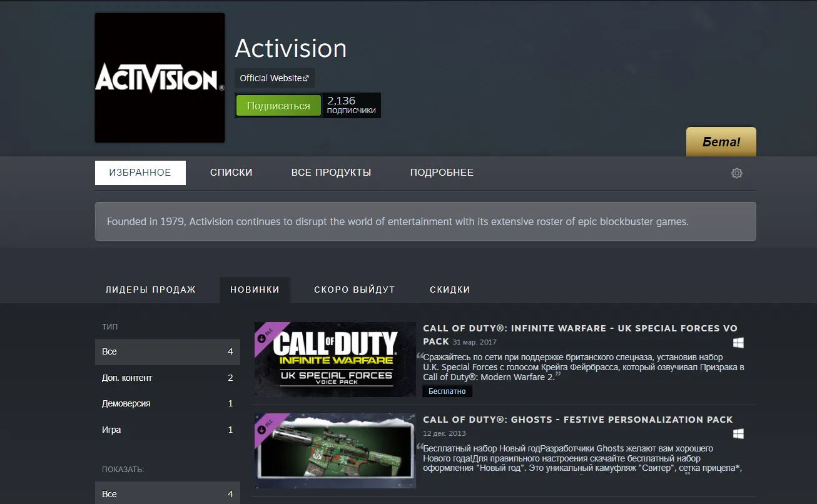Open the Official Website link
817x504 pixels.
point(275,78)
